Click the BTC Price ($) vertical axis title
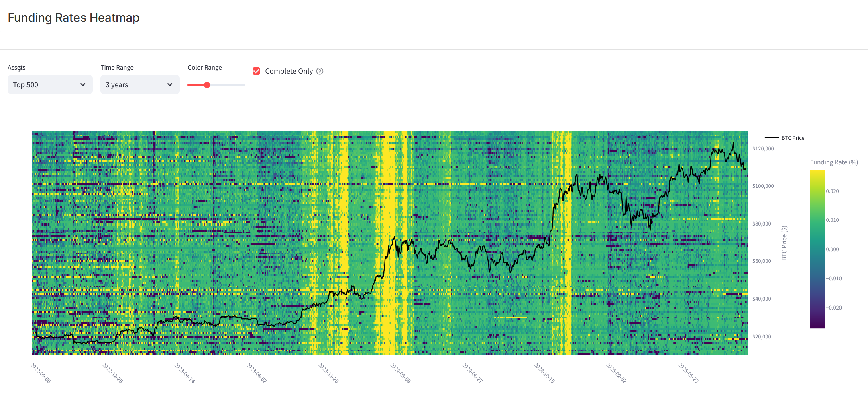This screenshot has width=868, height=408. tap(784, 243)
